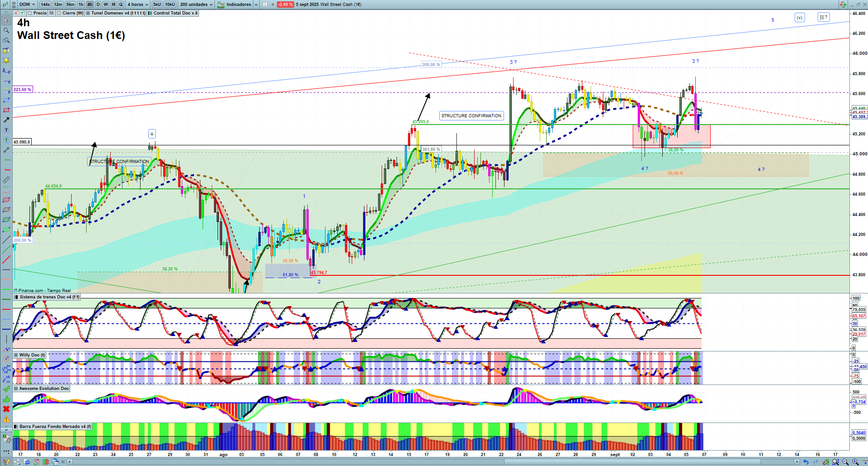868x466 pixels.
Task: Select the arrow cursor tool
Action: 6,20
